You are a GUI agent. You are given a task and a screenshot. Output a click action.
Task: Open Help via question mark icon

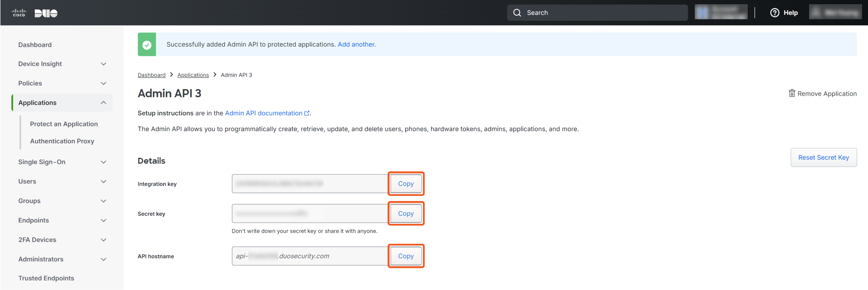click(x=775, y=13)
